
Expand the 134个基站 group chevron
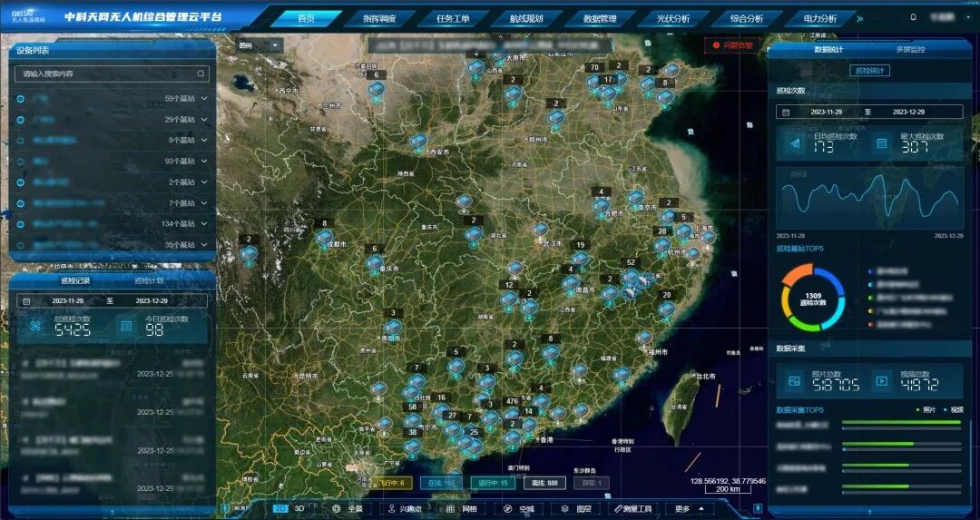click(204, 224)
